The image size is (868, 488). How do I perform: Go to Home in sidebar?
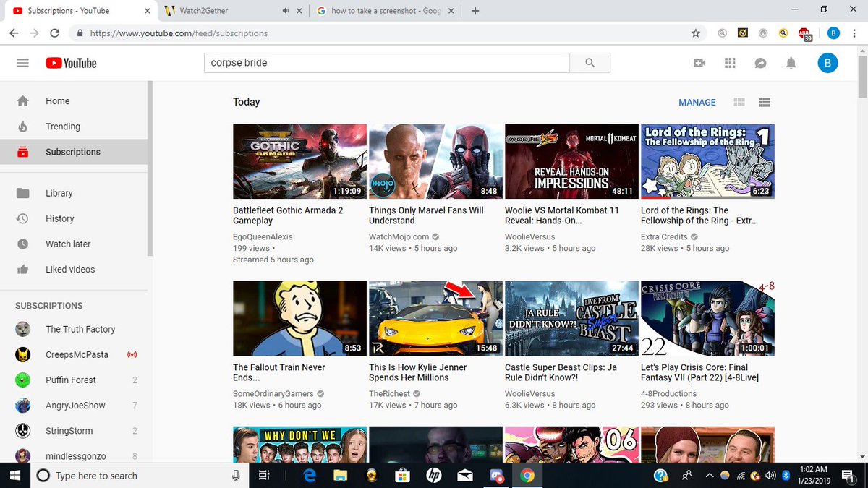73,101
